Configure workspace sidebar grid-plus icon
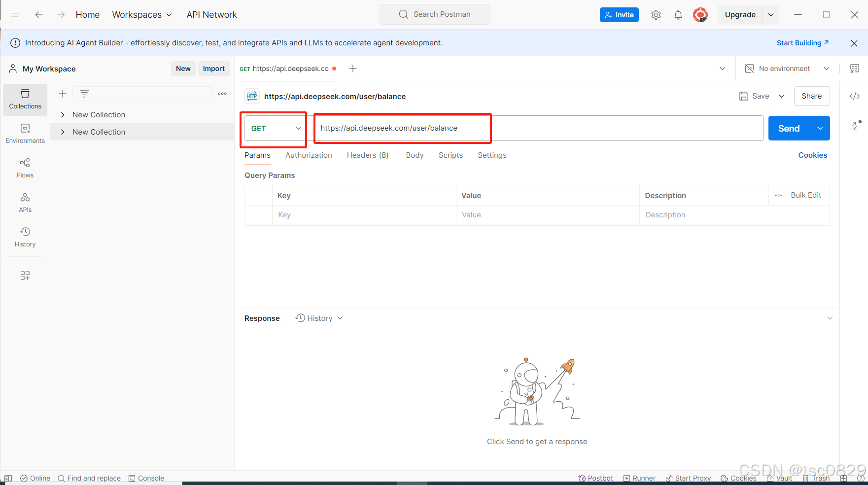 25,276
